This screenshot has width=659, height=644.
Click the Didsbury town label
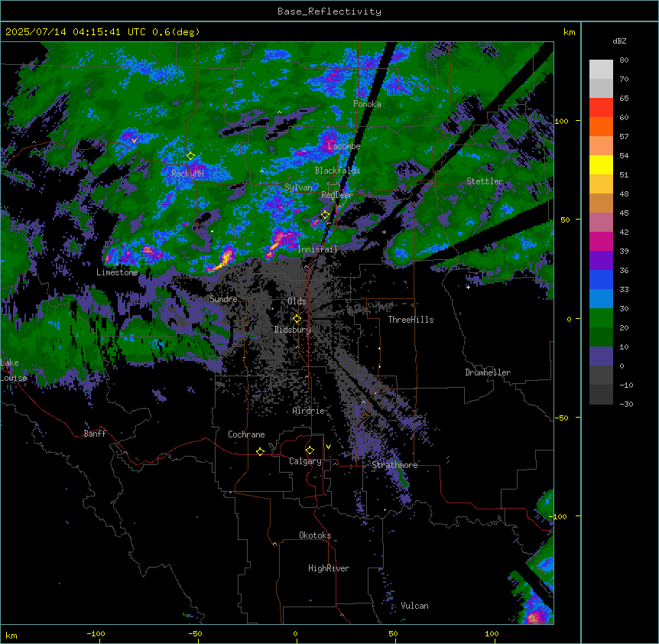(293, 330)
